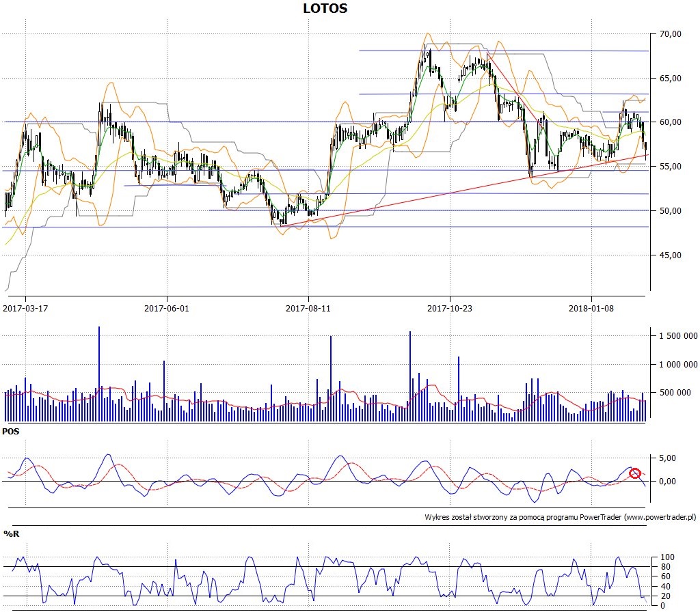This screenshot has height=612, width=700.
Task: Click the %R 80 axis label
Action: [x=666, y=567]
